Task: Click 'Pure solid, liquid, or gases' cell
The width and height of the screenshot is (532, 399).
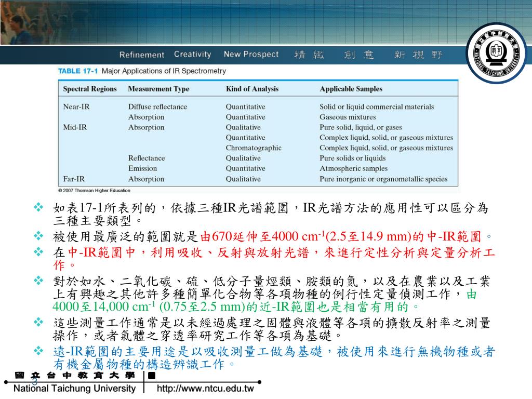Action: [361, 127]
